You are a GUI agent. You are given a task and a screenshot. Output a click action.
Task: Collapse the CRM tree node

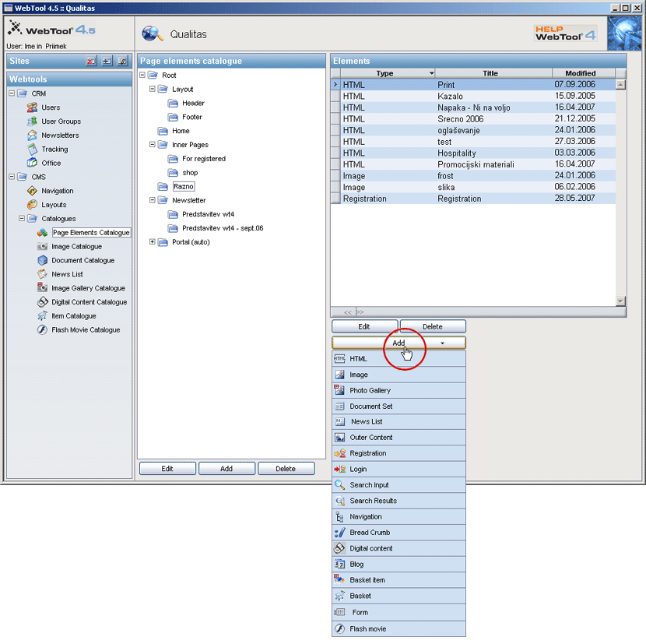point(12,93)
